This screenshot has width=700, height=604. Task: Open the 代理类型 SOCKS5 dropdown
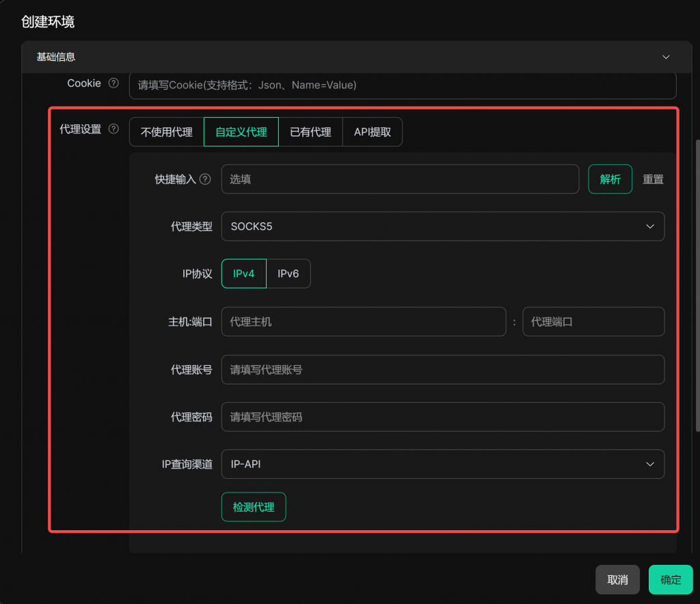coord(442,226)
